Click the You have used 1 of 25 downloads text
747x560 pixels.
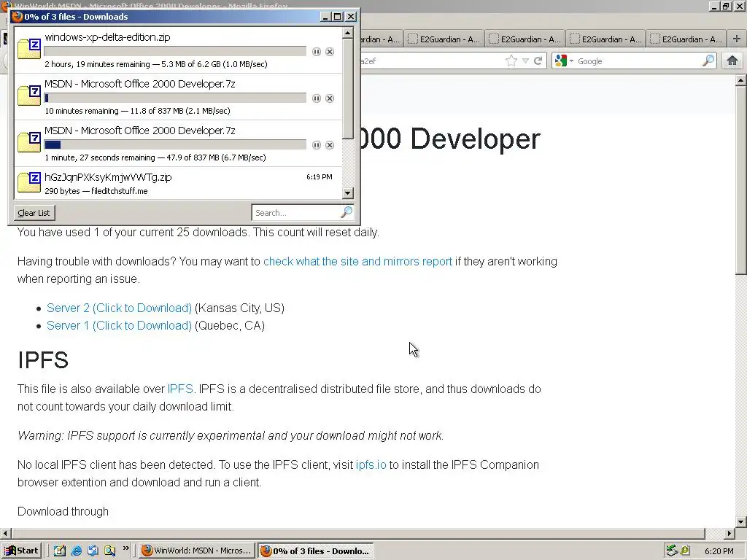[x=198, y=233]
